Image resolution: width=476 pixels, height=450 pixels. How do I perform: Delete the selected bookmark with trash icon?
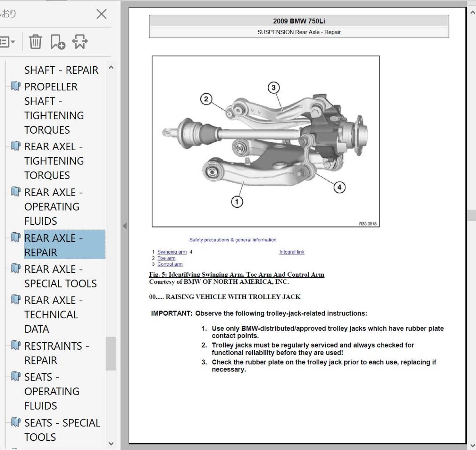pyautogui.click(x=35, y=42)
